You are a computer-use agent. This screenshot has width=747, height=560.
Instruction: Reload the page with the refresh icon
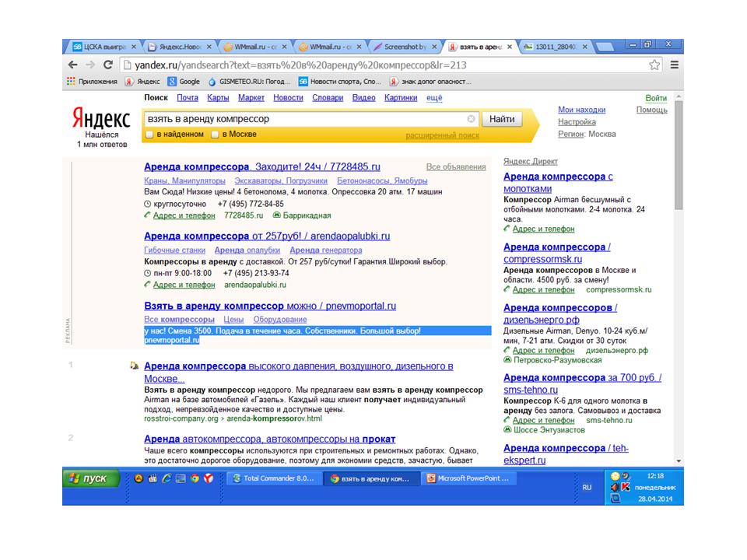[108, 65]
